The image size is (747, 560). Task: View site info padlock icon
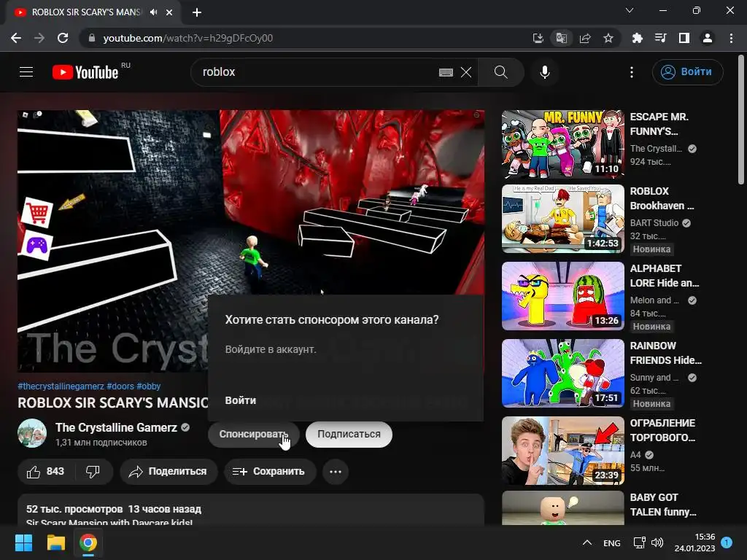coord(92,38)
